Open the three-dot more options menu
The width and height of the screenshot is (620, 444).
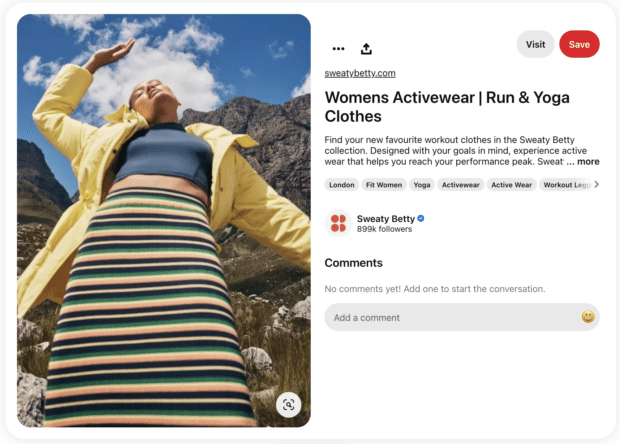tap(338, 49)
